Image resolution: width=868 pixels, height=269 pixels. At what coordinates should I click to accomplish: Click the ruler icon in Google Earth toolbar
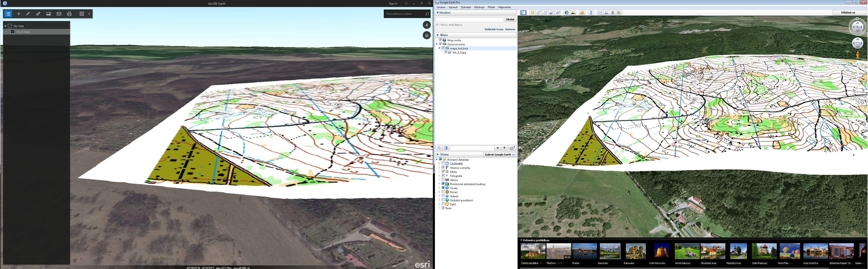(591, 13)
